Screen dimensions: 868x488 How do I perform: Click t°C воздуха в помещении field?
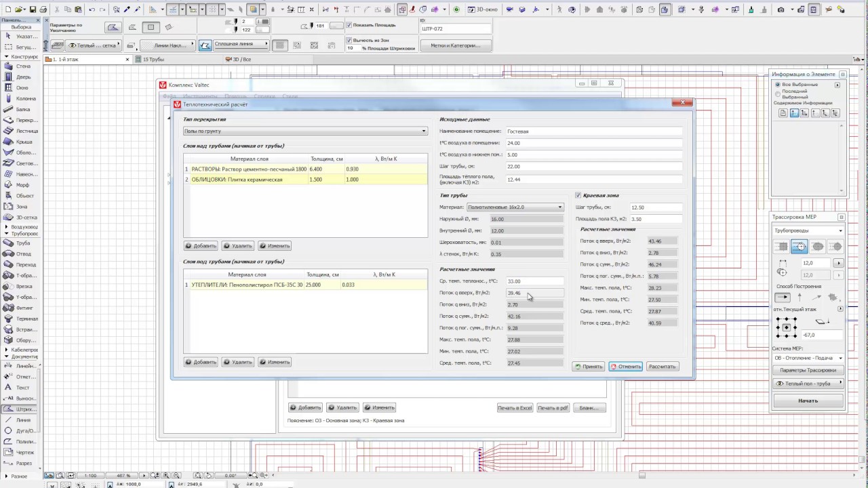click(x=593, y=143)
